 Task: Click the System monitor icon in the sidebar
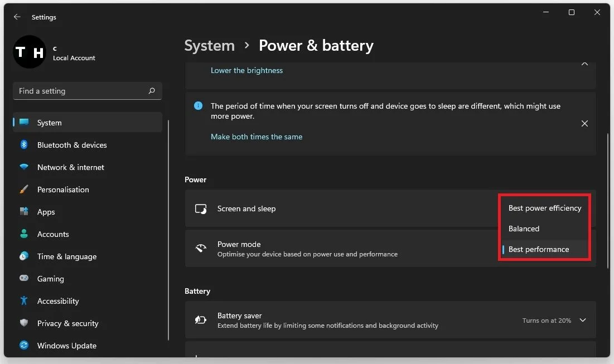pyautogui.click(x=24, y=122)
